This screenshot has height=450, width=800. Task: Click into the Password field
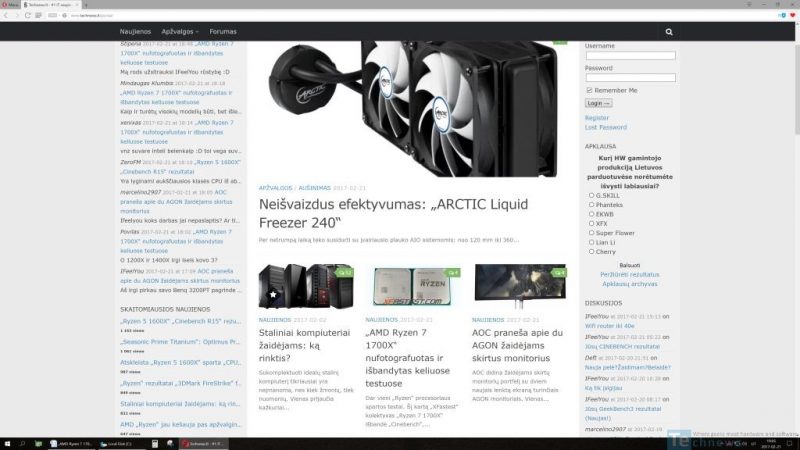(630, 78)
